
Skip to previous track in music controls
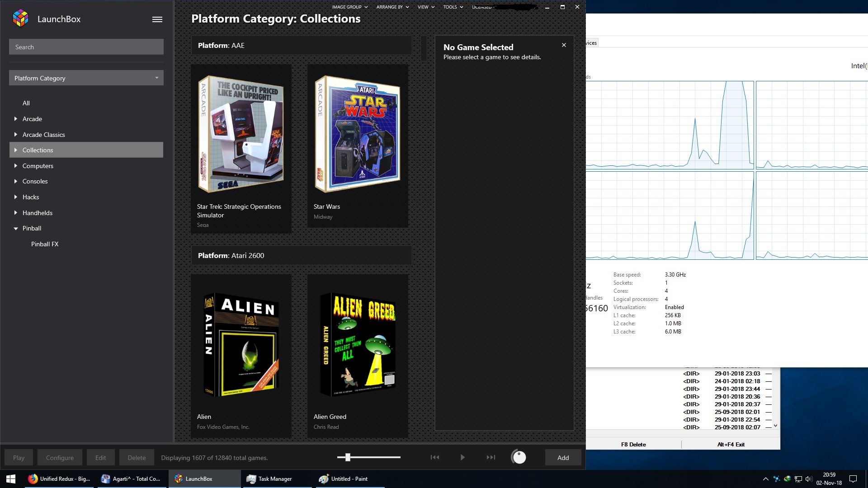pos(435,457)
